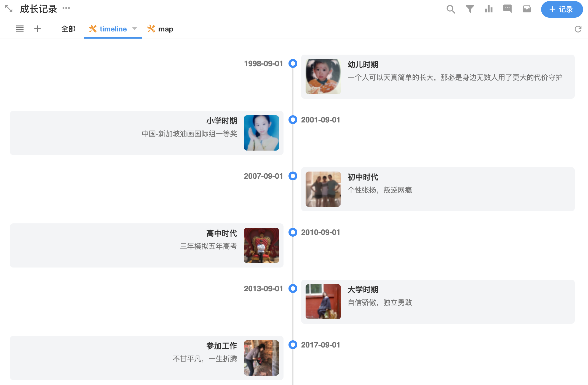Add a new view with plus icon

click(38, 29)
